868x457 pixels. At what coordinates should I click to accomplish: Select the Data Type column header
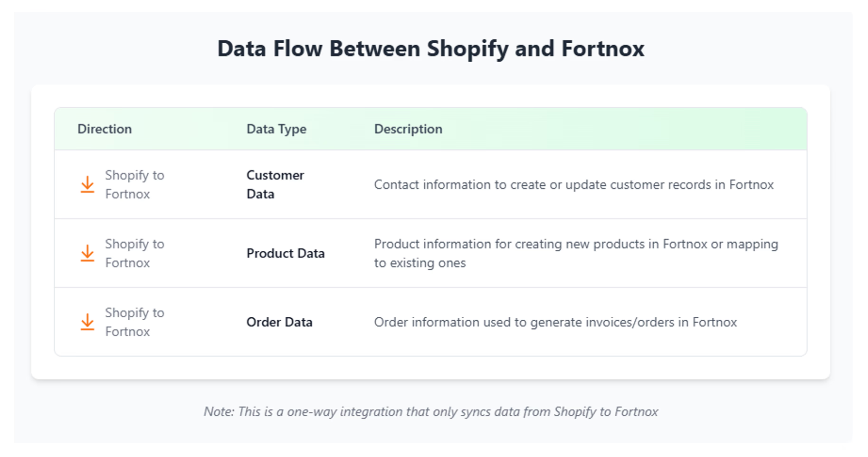coord(276,129)
